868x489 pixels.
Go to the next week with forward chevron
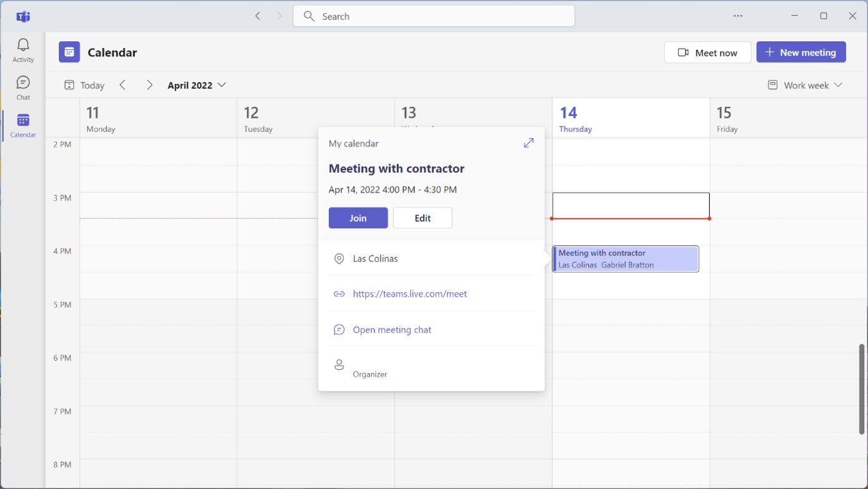(149, 85)
